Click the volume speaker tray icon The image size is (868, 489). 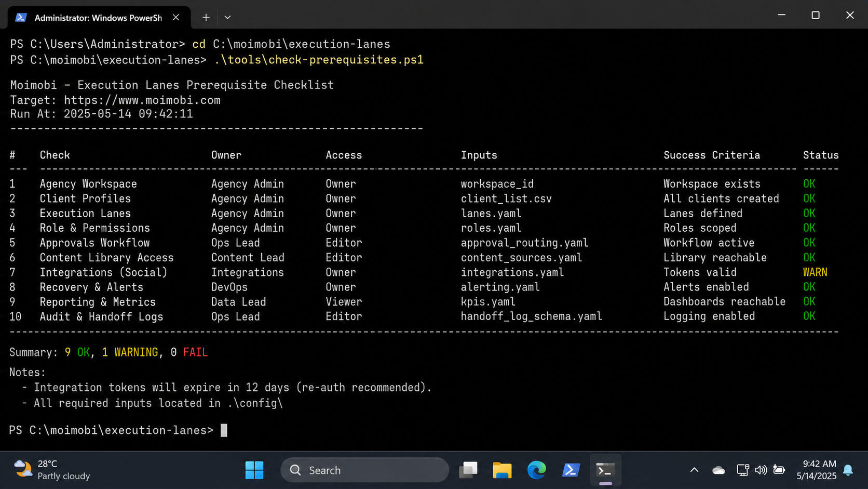point(761,470)
